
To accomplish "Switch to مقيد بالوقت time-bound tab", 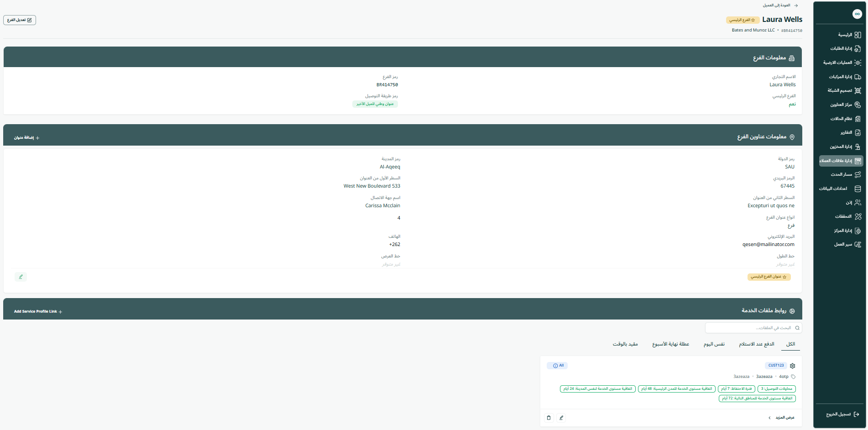I will coord(625,344).
